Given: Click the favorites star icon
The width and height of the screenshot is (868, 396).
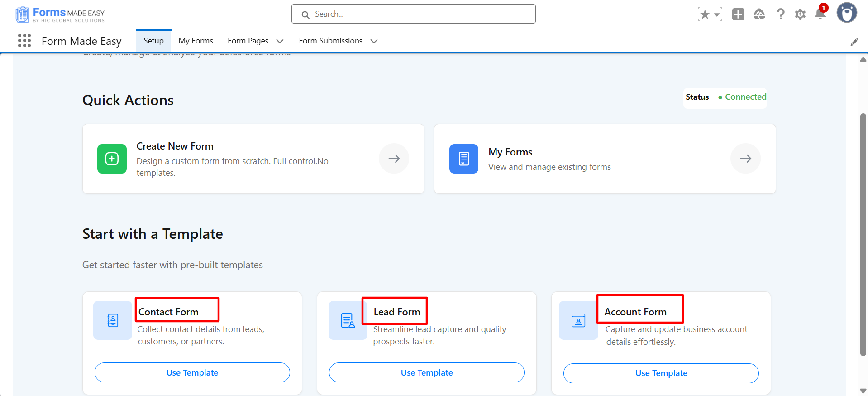Looking at the screenshot, I should point(705,14).
